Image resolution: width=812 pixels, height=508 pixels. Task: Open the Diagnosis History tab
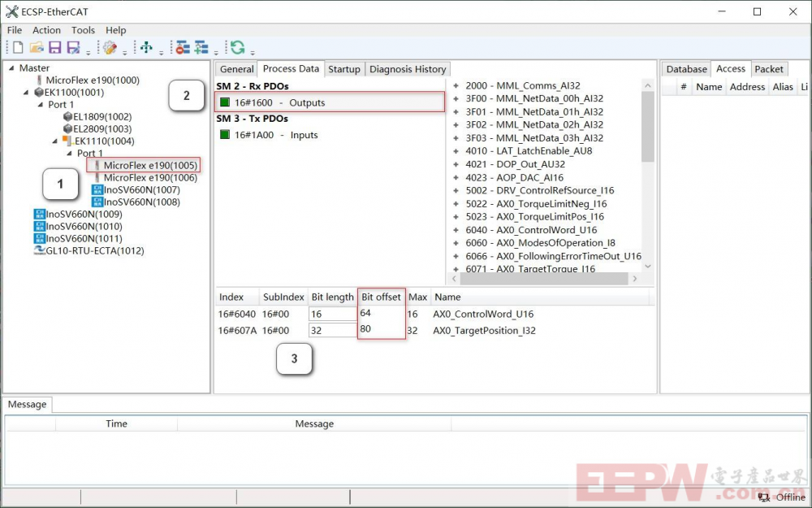point(408,69)
